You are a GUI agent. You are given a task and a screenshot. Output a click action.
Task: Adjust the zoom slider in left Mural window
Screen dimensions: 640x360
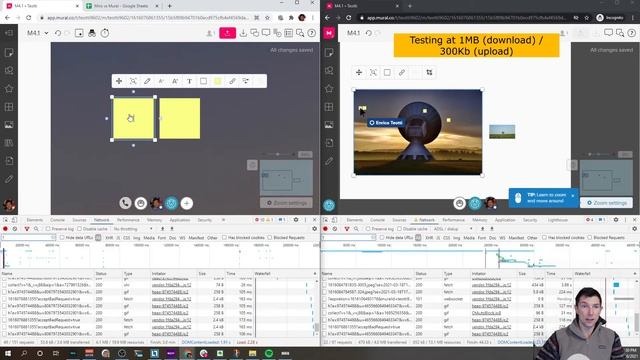(x=278, y=154)
